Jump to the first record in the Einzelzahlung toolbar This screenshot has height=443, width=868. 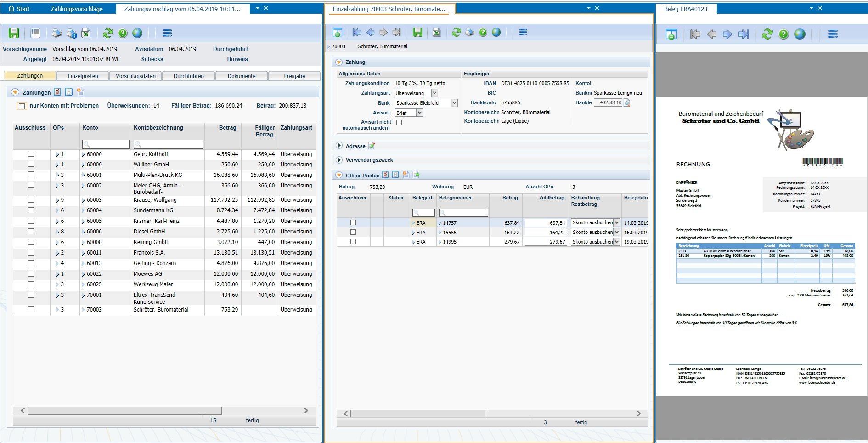356,32
